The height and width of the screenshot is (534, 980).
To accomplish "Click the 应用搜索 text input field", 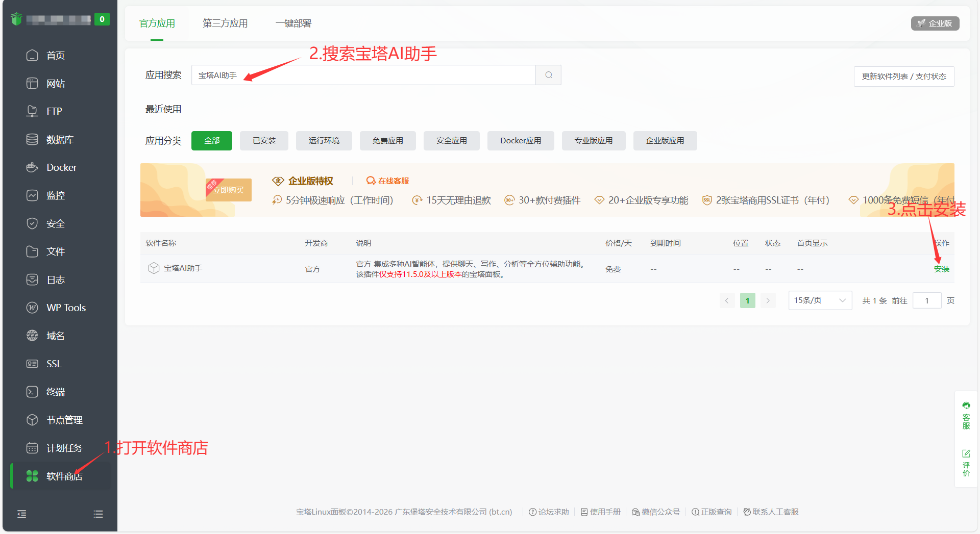I will [x=363, y=75].
